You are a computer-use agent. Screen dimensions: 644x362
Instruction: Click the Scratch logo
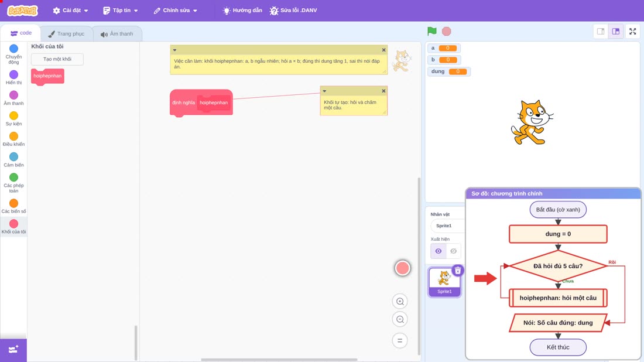pos(23,11)
